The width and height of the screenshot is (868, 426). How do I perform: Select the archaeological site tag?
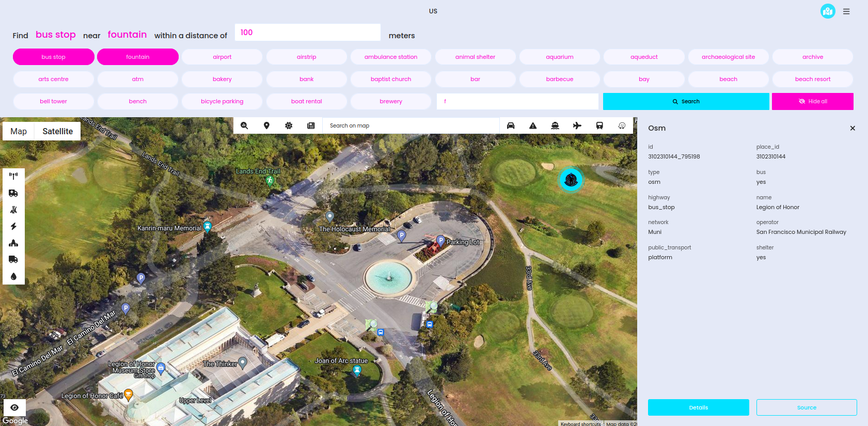(x=729, y=57)
